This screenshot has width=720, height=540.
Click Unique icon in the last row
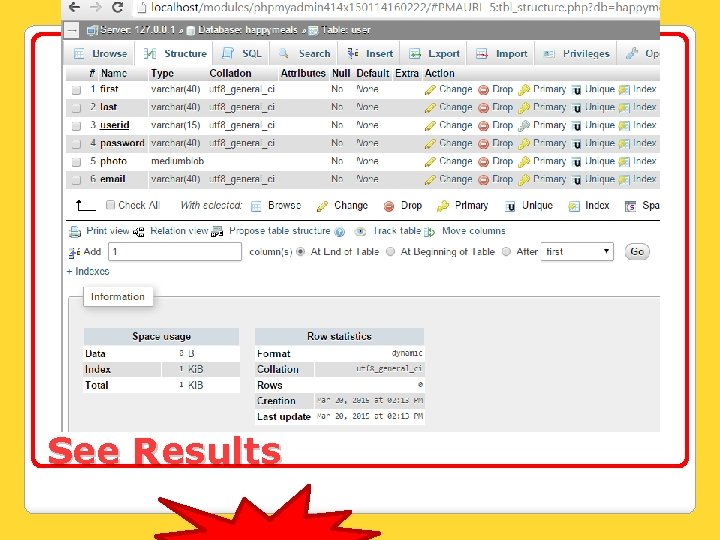[576, 108]
